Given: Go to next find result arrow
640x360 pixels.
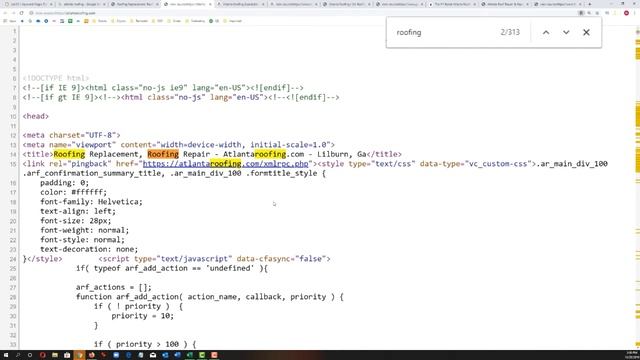Looking at the screenshot, I should point(566,32).
